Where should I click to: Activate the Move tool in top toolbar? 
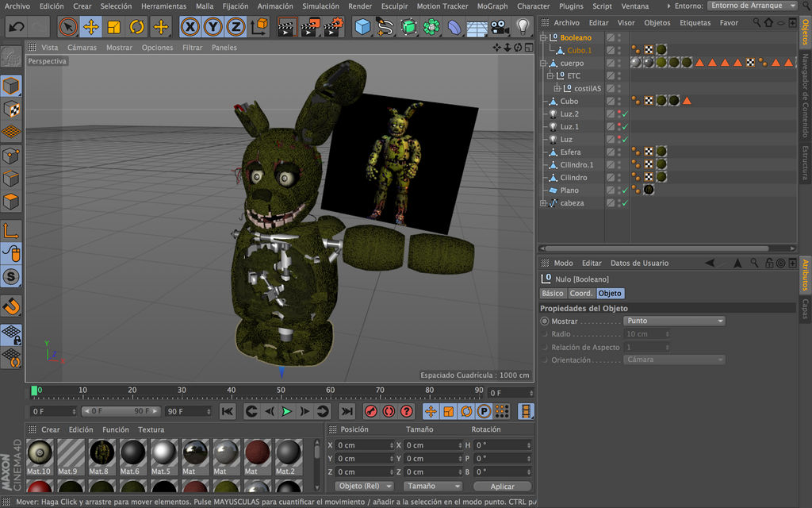91,27
